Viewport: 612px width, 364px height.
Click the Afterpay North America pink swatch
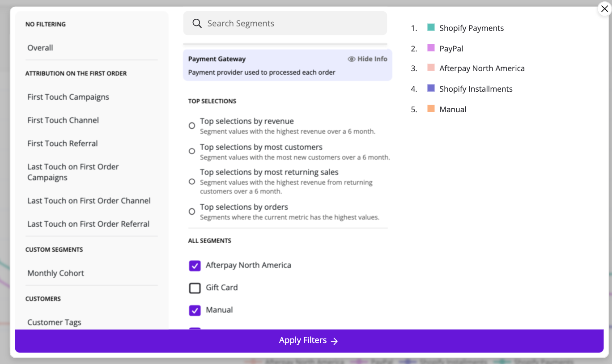pos(431,68)
